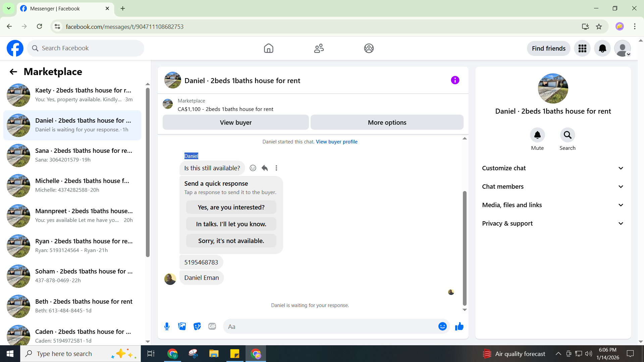Expand Customize chat section
The image size is (644, 362).
click(553, 168)
